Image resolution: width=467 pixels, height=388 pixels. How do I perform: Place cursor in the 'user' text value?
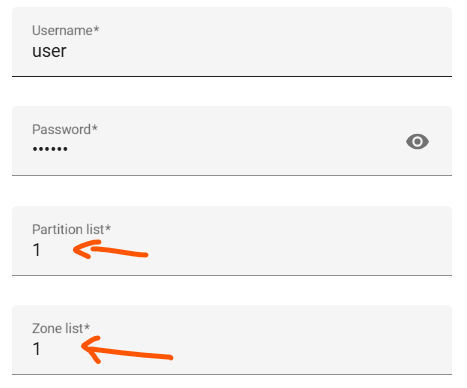49,51
